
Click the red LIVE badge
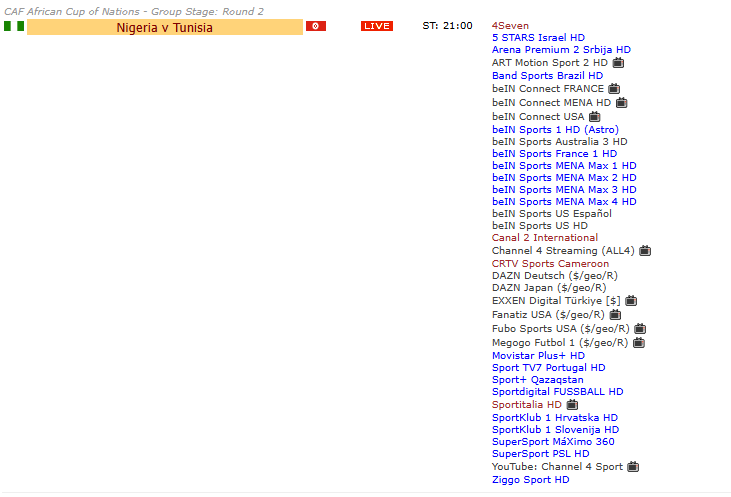tap(377, 26)
